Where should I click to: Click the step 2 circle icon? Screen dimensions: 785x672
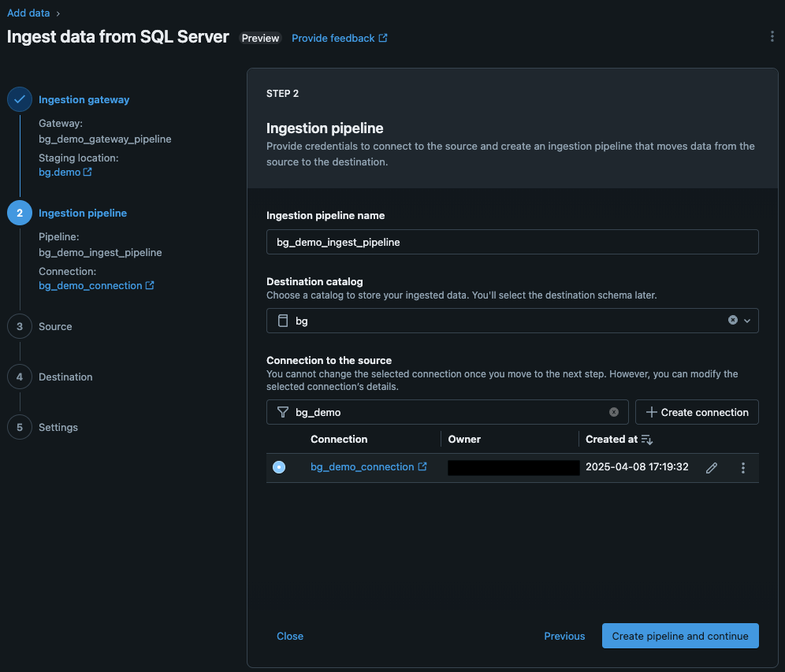tap(20, 213)
